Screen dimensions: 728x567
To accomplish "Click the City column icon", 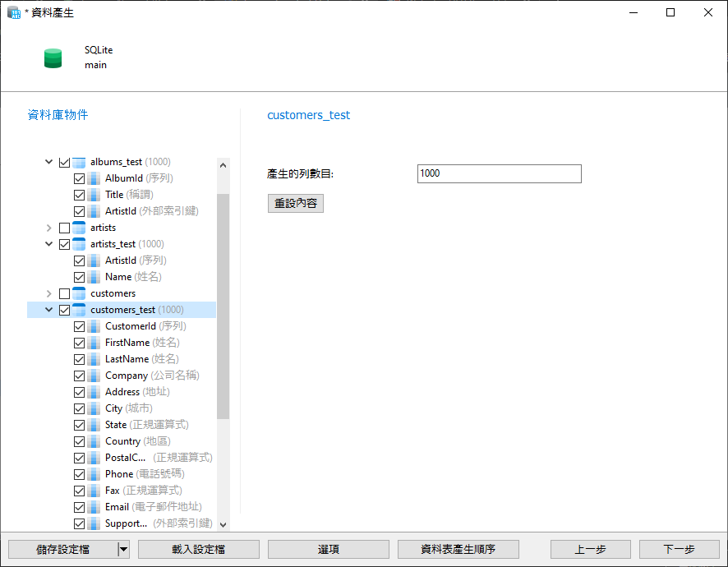I will point(94,408).
